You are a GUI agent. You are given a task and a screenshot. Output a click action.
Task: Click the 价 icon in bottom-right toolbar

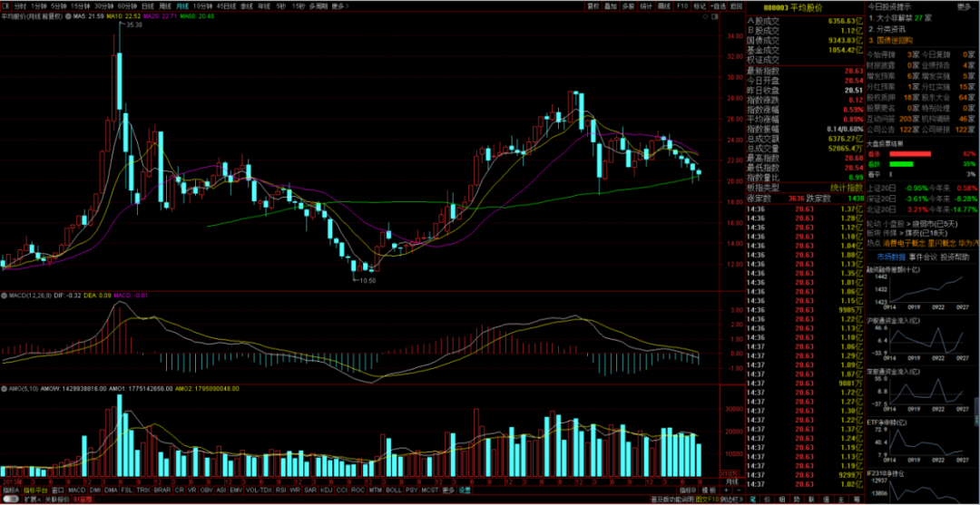point(767,500)
